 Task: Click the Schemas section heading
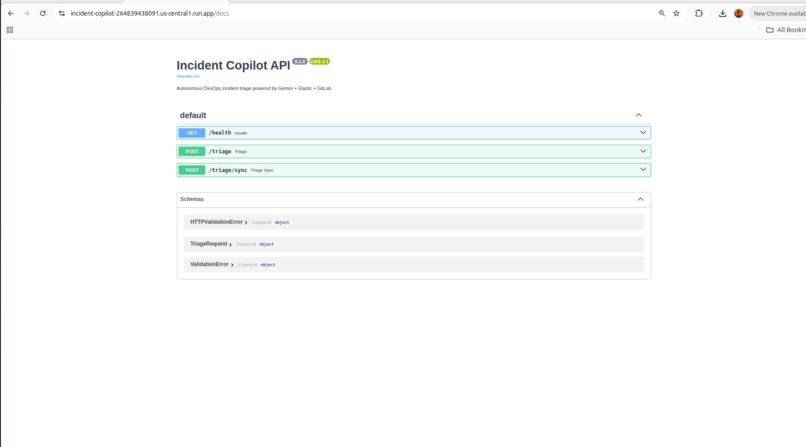pos(192,199)
